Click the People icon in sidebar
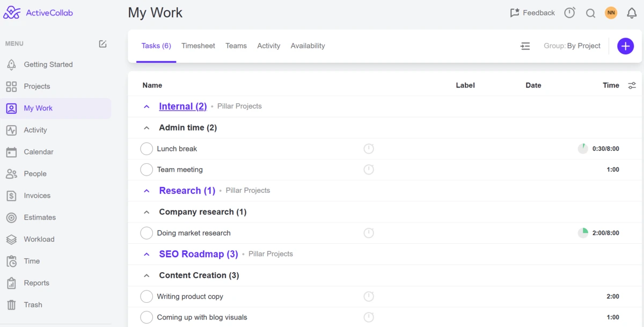 11,174
